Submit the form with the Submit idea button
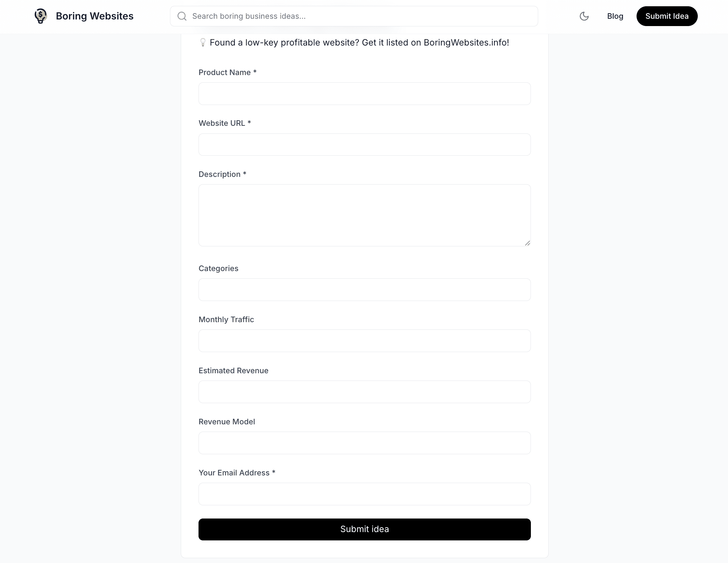The width and height of the screenshot is (728, 563). [x=364, y=529]
